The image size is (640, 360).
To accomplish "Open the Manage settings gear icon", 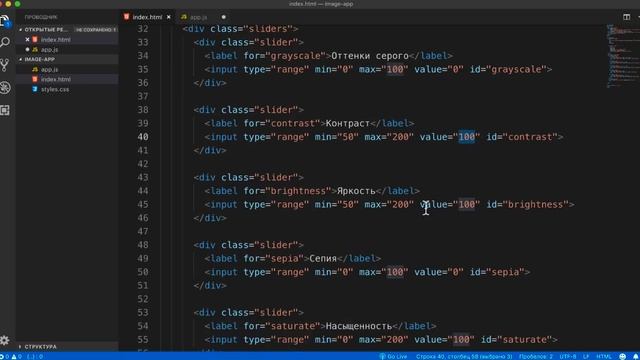I will (x=5, y=340).
